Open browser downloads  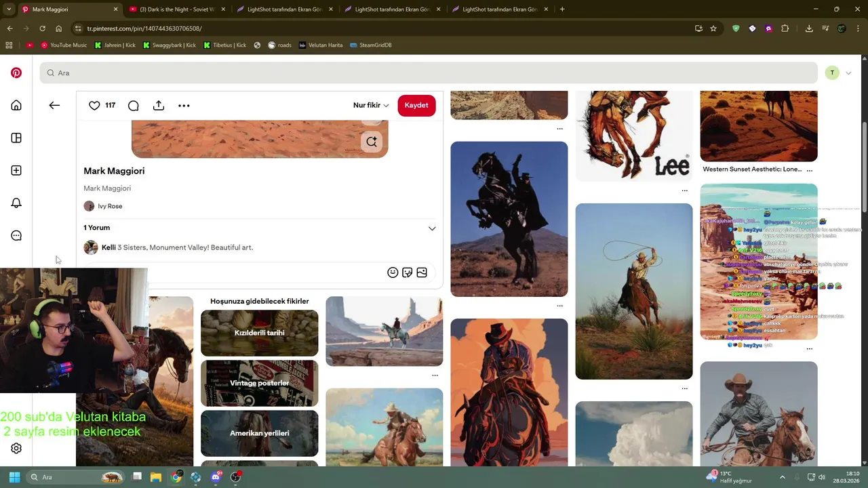coord(809,28)
